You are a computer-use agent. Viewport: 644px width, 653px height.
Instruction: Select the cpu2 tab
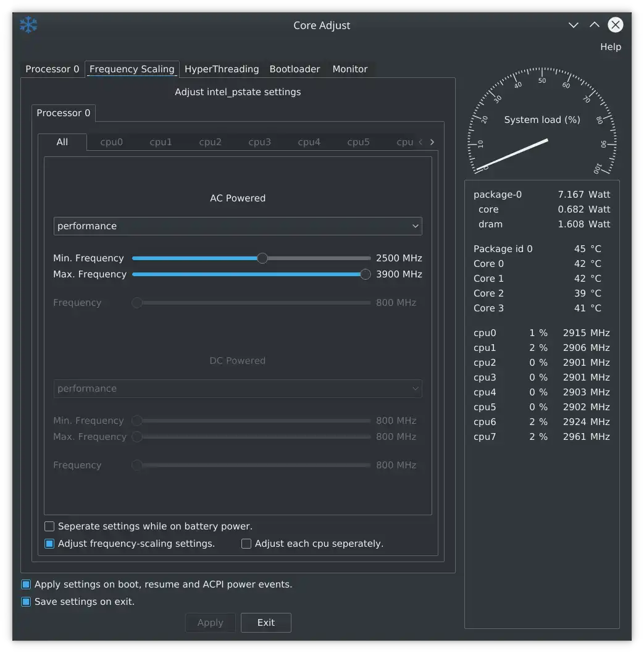pos(210,142)
